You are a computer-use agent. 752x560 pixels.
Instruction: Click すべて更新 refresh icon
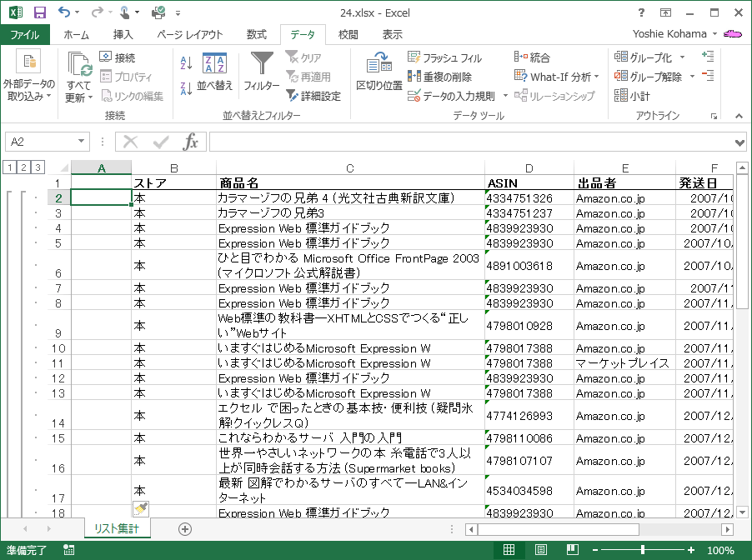pyautogui.click(x=79, y=65)
